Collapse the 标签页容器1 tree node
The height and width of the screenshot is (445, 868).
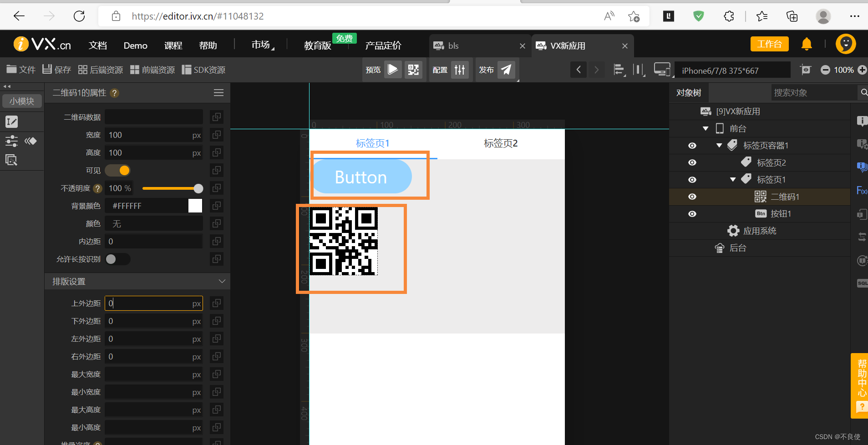click(x=719, y=146)
